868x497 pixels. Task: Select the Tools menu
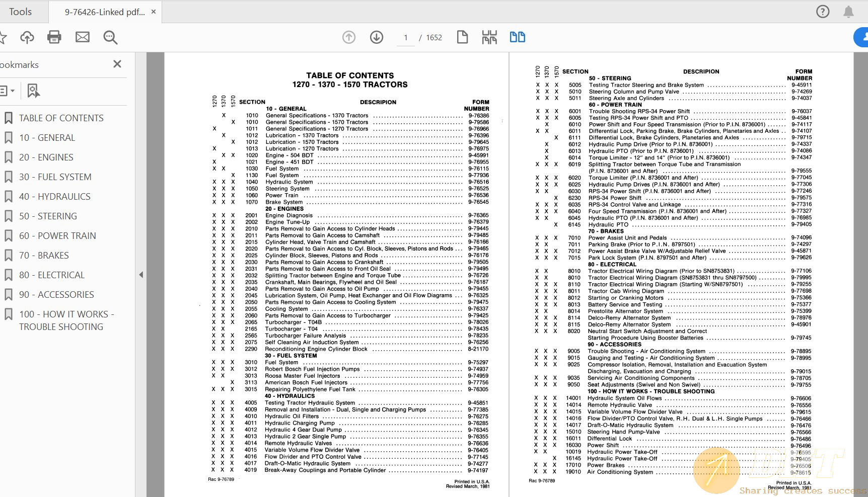[20, 11]
